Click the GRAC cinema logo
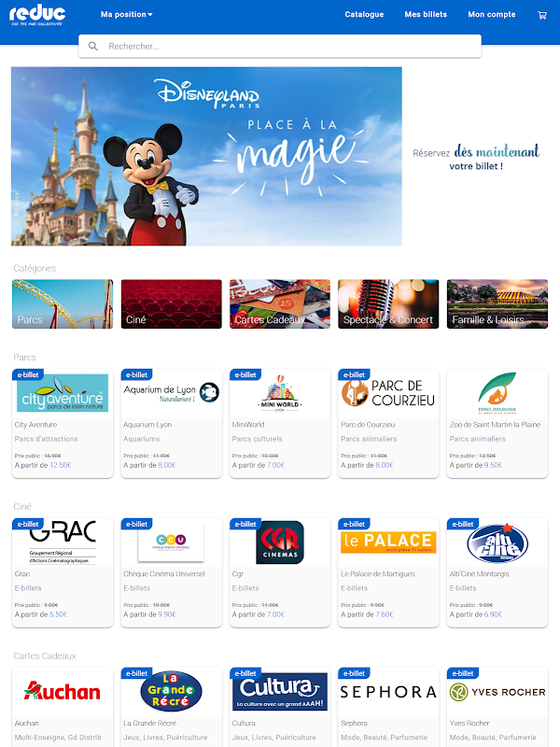The height and width of the screenshot is (747, 560). (x=63, y=543)
